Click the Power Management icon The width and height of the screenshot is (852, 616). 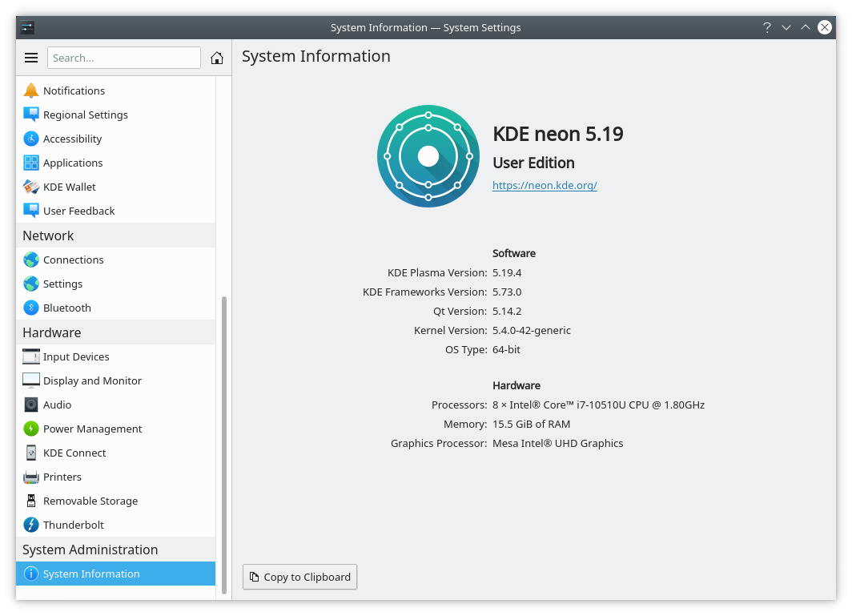31,429
